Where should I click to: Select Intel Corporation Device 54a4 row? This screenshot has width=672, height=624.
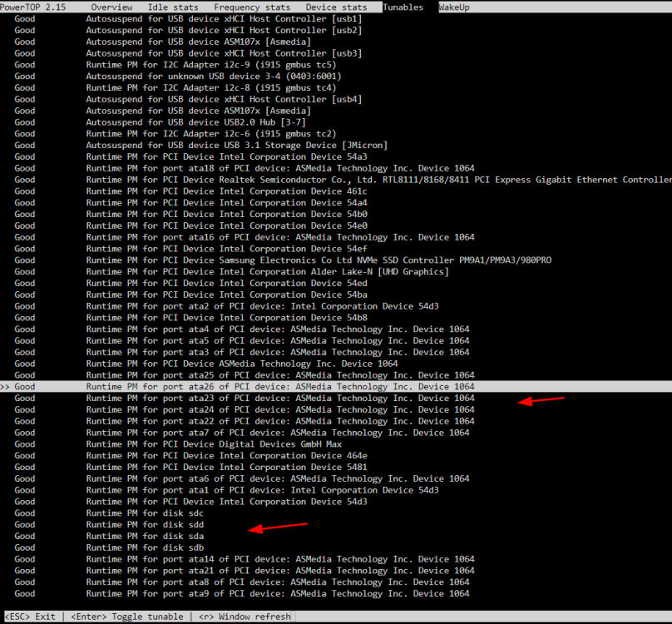click(x=336, y=203)
